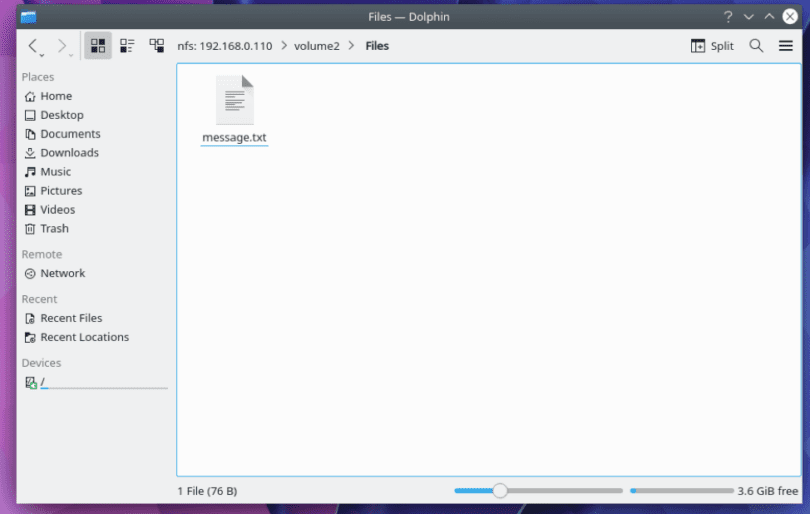Viewport: 810px width, 514px height.
Task: Toggle Split view
Action: 712,46
